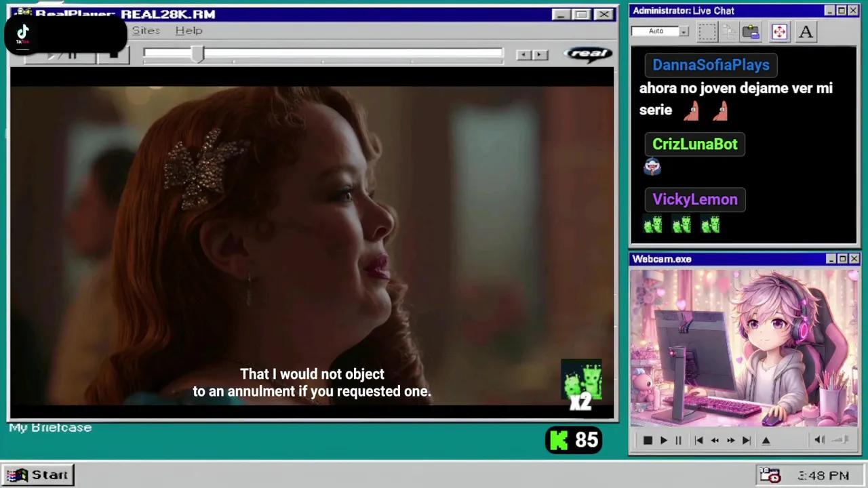This screenshot has width=868, height=488.
Task: Click the 3:48 PM taskbar clock
Action: (x=823, y=476)
